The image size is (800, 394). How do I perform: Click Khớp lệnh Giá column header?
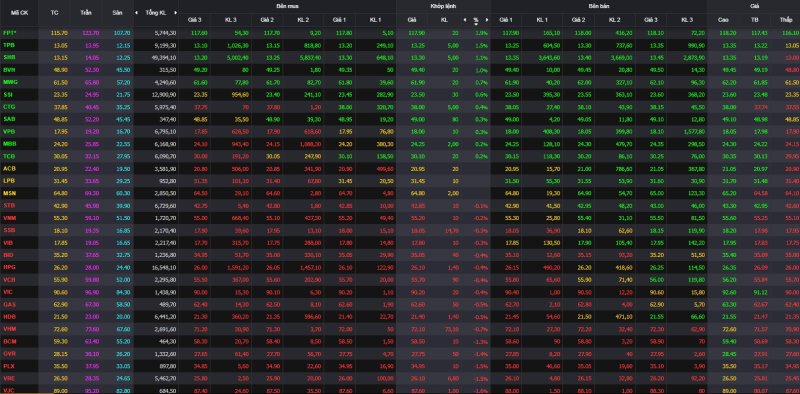412,20
